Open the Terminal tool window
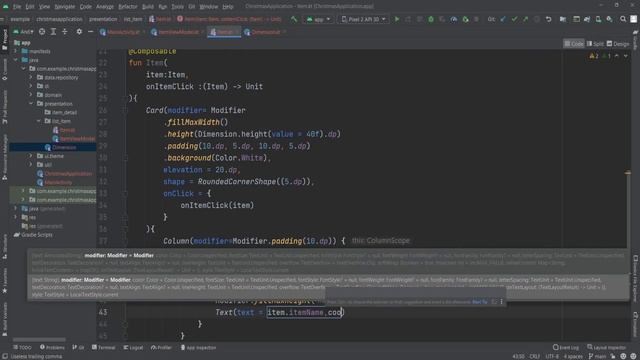The image size is (640, 360). [104, 347]
